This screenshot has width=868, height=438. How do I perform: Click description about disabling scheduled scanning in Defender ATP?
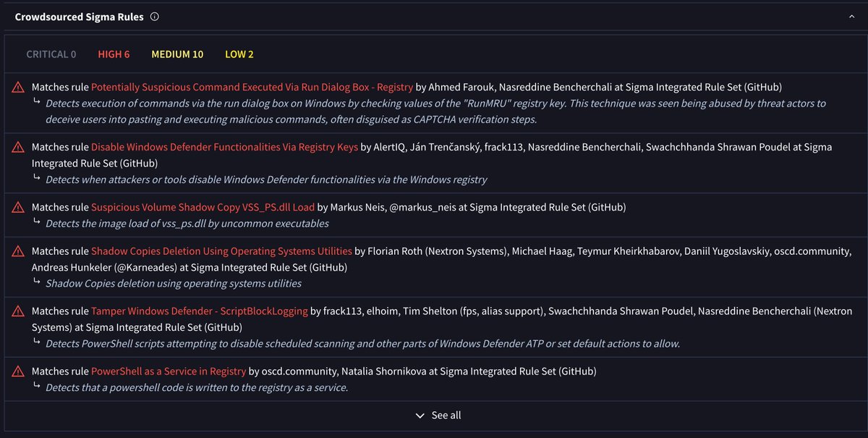click(x=362, y=344)
